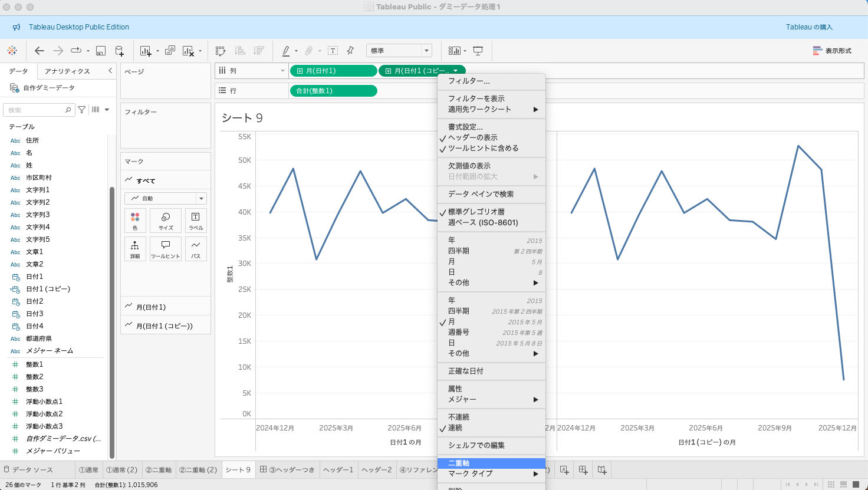Click the swap rows and columns icon

[221, 51]
